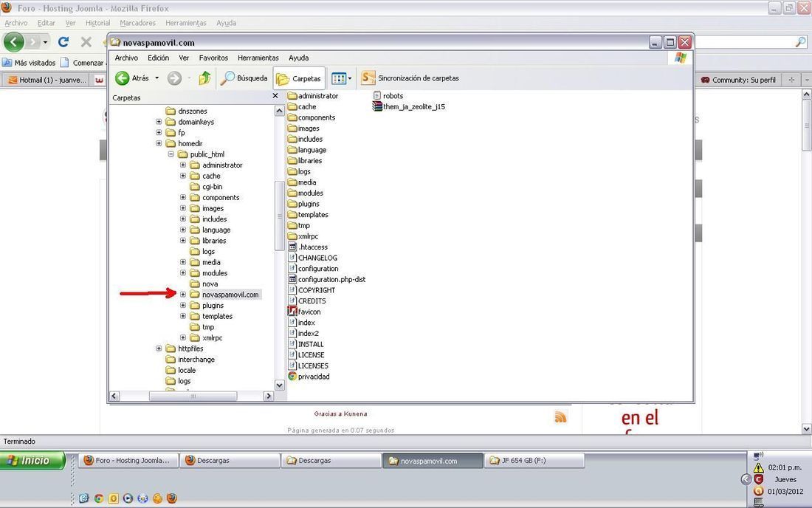812x508 pixels.
Task: Expand the homedir tree node
Action: coord(159,143)
